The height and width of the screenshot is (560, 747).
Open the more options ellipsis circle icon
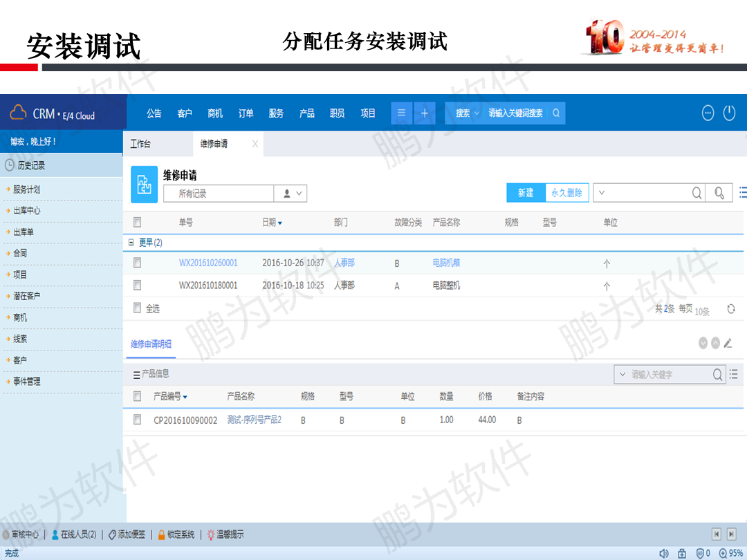point(708,113)
